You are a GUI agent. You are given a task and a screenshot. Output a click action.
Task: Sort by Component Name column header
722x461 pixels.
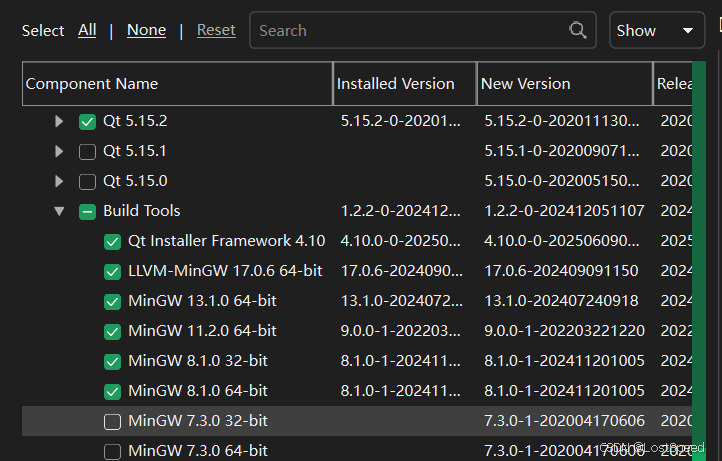point(177,83)
